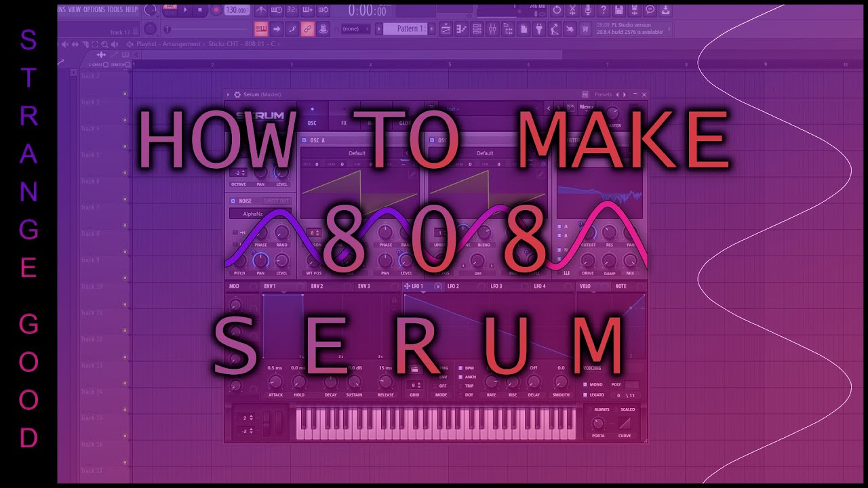Screen dimensions: 868x488
Task: Click the ENV 1 ATTACK knob
Action: pos(275,381)
